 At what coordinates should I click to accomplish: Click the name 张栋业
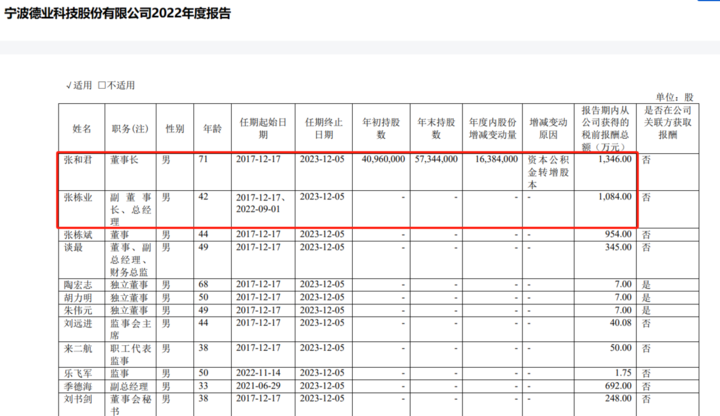coord(78,197)
